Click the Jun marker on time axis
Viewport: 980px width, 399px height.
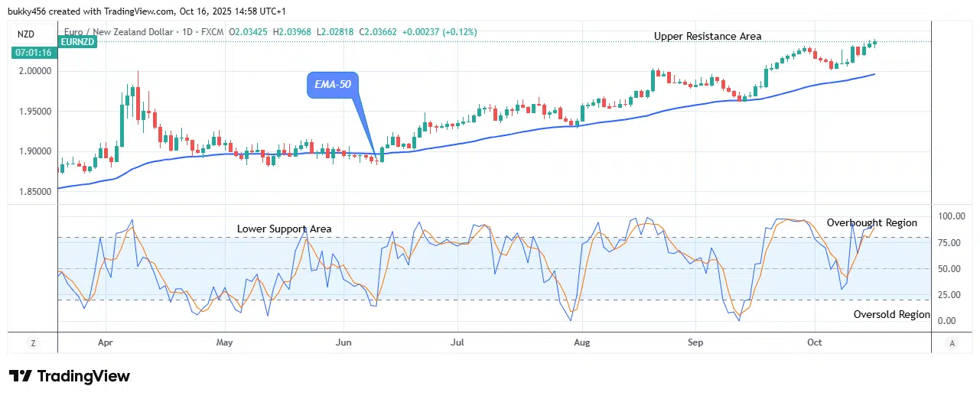(343, 342)
